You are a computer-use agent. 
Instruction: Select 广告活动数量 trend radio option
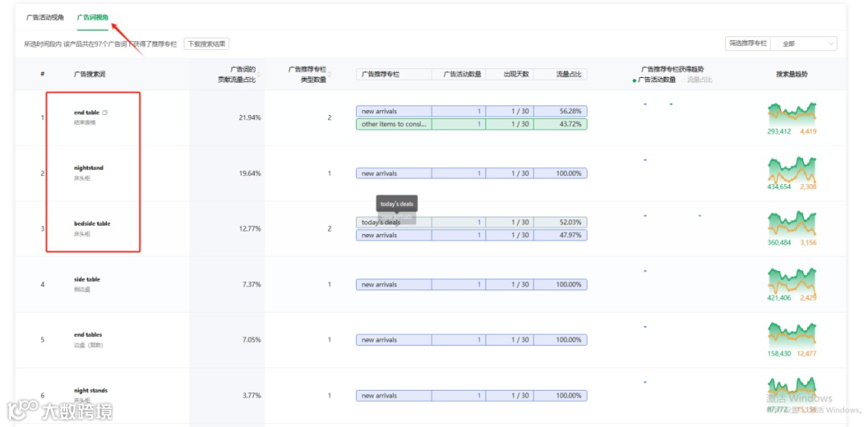click(x=653, y=80)
